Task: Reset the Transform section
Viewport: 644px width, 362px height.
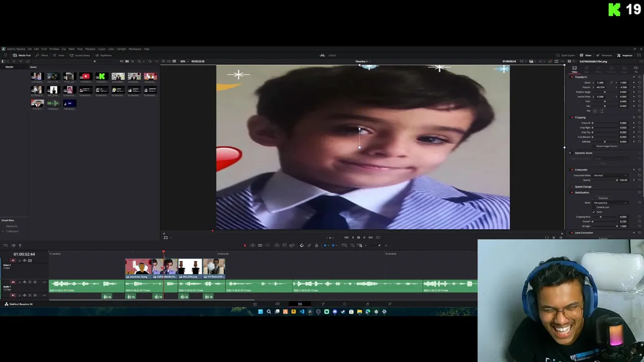Action: coord(639,77)
